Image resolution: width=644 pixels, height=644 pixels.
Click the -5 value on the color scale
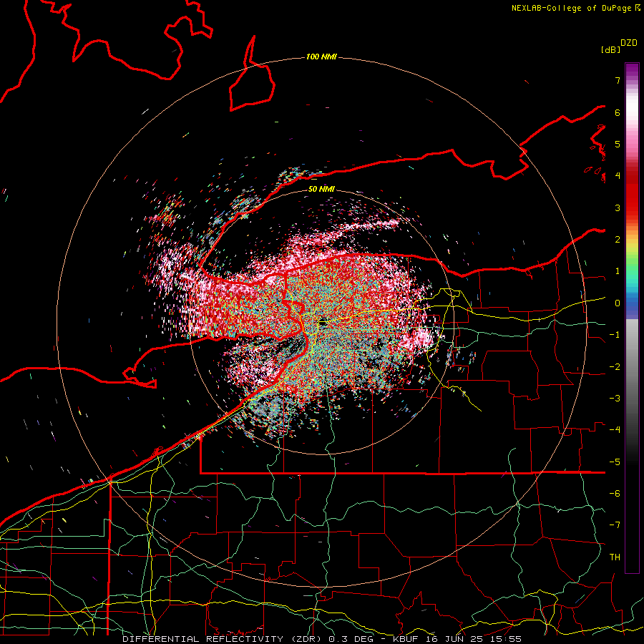(615, 462)
